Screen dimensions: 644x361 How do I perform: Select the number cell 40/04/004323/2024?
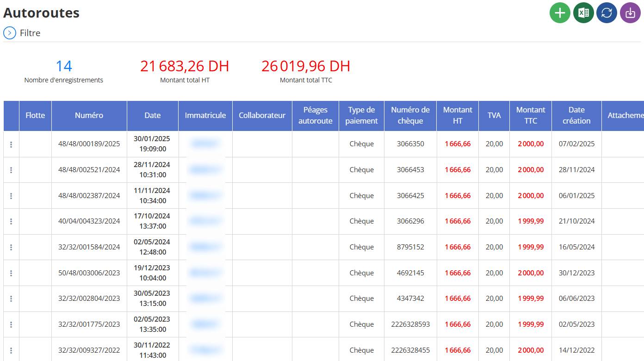(89, 221)
